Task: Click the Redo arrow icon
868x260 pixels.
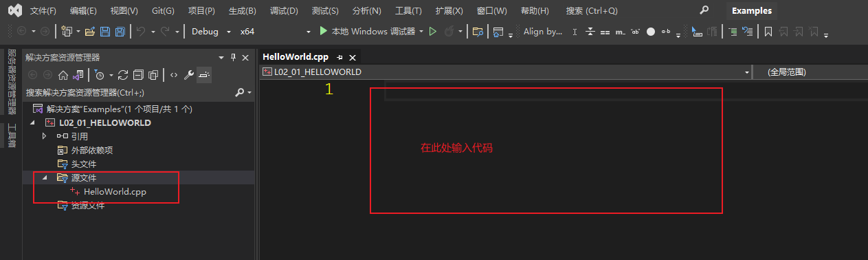Action: (x=165, y=32)
